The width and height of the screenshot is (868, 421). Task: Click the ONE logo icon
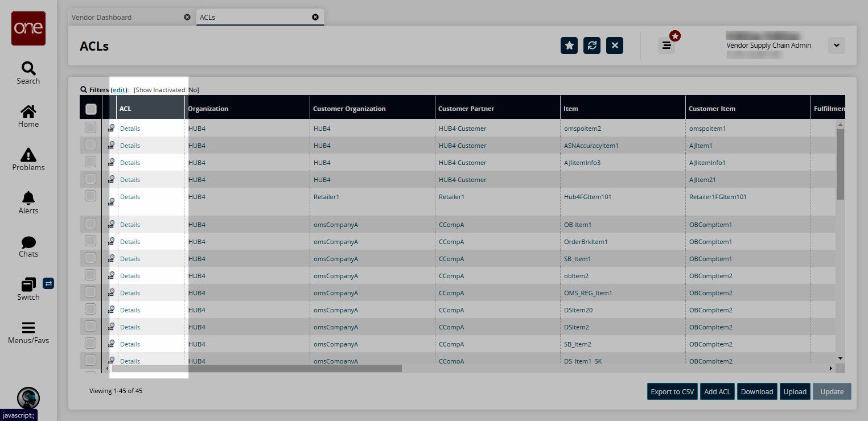click(28, 28)
